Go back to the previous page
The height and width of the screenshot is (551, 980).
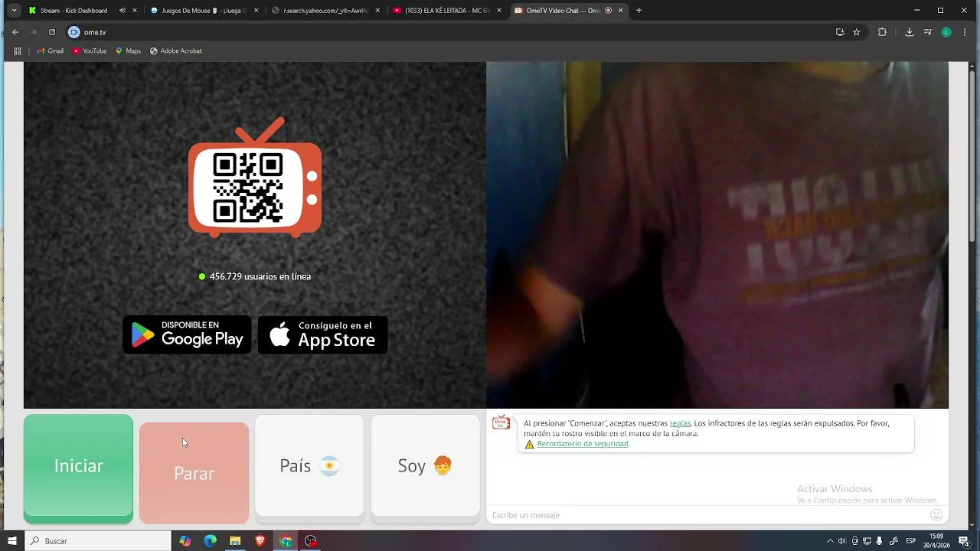(x=15, y=32)
